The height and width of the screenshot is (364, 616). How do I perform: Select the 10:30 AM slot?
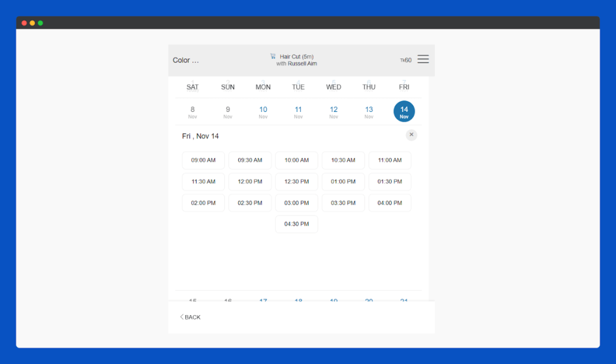point(343,160)
